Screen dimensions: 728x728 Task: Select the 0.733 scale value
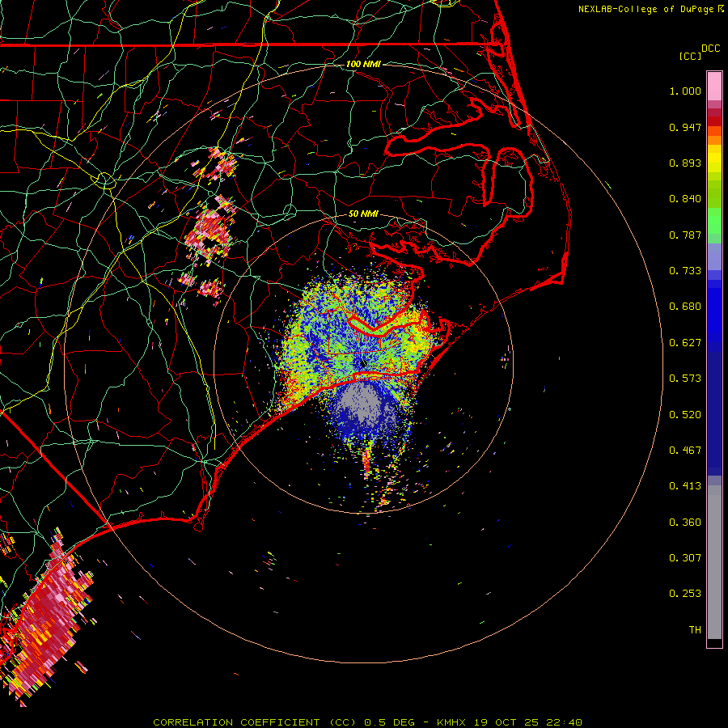685,271
